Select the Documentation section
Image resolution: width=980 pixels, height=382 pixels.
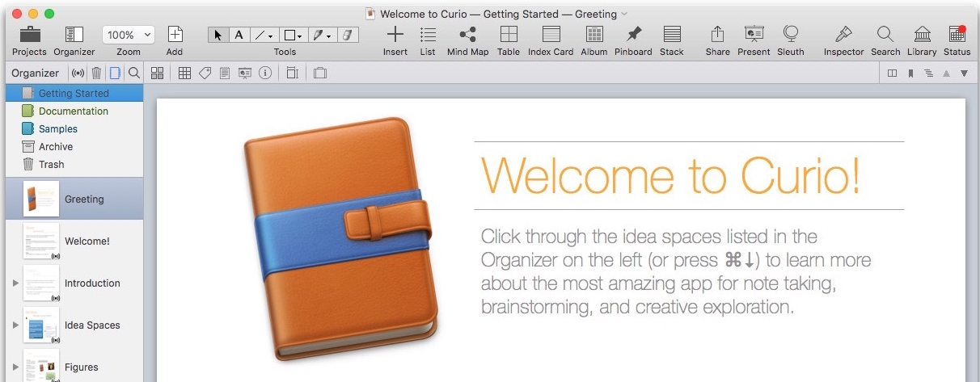tap(74, 111)
